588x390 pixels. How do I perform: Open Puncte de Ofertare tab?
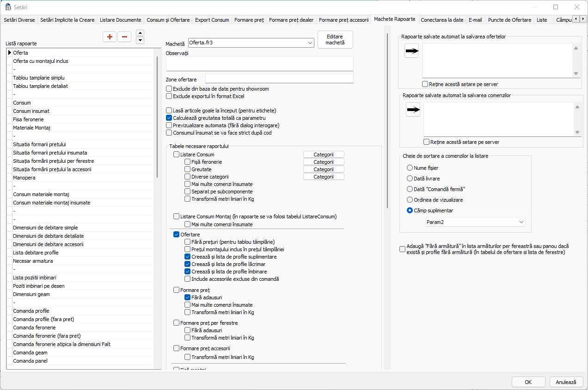[x=509, y=20]
